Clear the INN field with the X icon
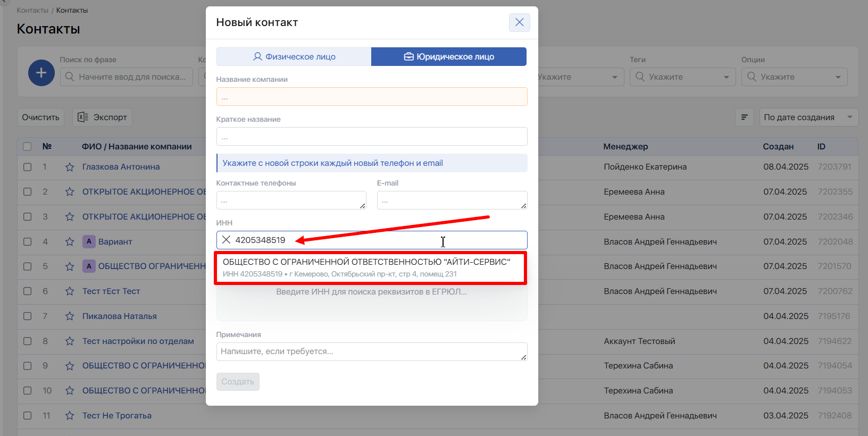 (226, 240)
